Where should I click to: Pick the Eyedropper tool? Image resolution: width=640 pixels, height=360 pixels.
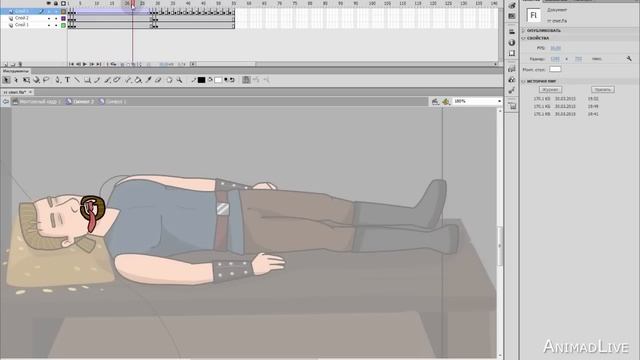[x=149, y=80]
